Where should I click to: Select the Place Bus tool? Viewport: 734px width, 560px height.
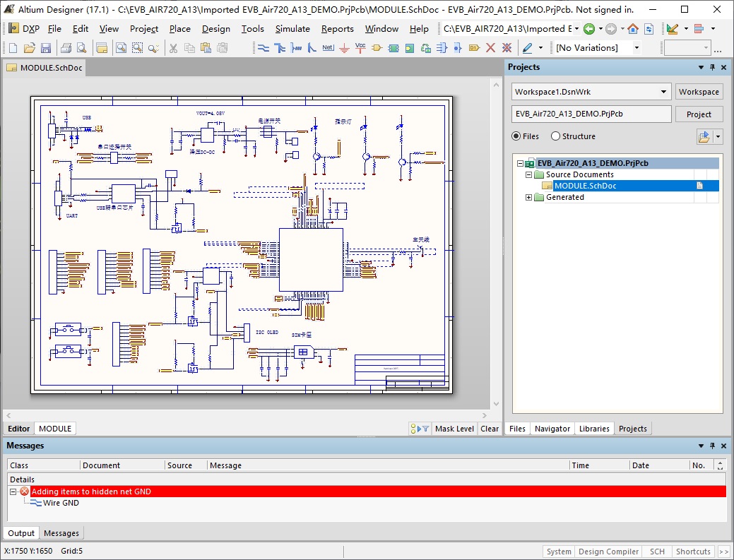click(280, 48)
